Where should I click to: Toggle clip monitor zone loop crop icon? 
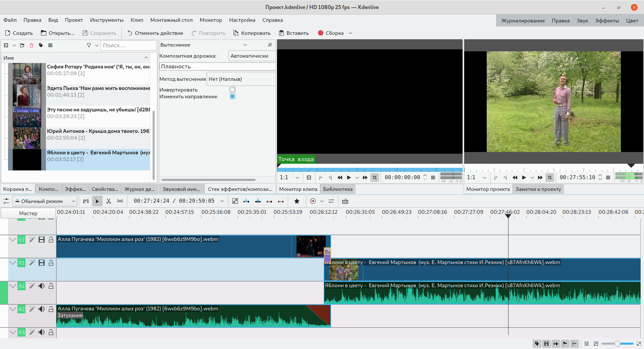(375, 178)
